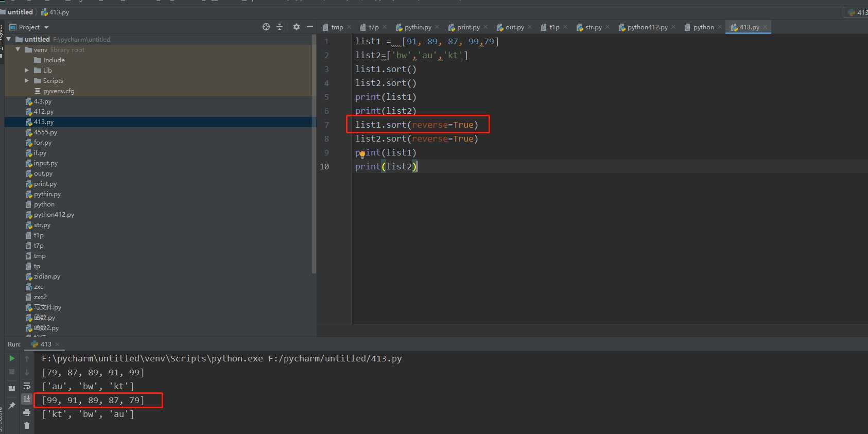Select pyvenv.cfg in project tree
Image resolution: width=868 pixels, height=434 pixels.
coord(59,91)
